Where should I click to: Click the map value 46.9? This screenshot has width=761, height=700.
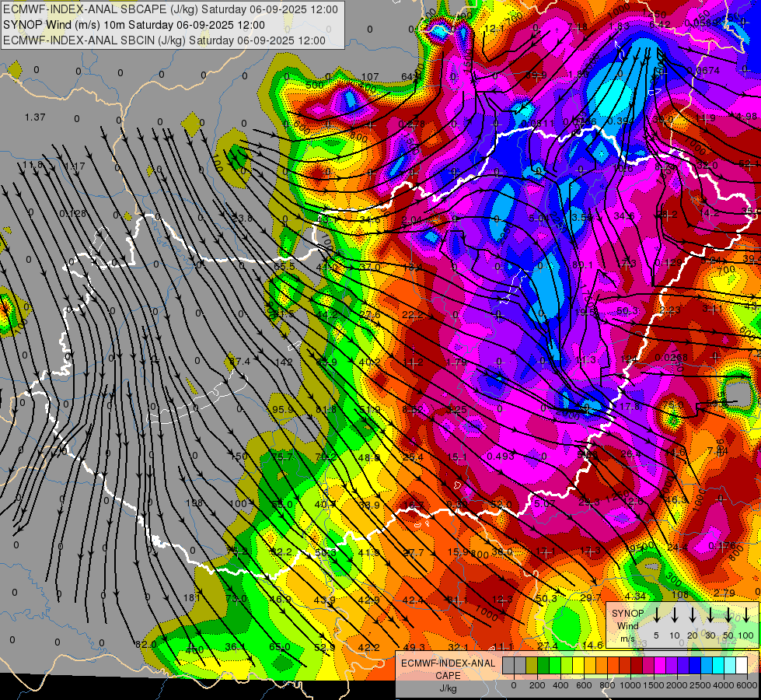tap(280, 600)
